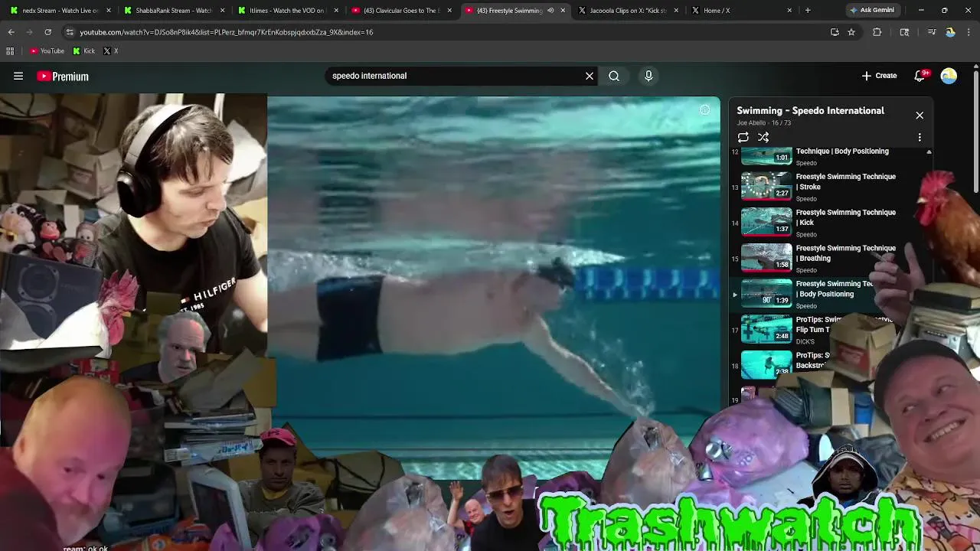The image size is (980, 551).
Task: Open the tab groups/side panel toolbar icon
Action: (x=904, y=32)
